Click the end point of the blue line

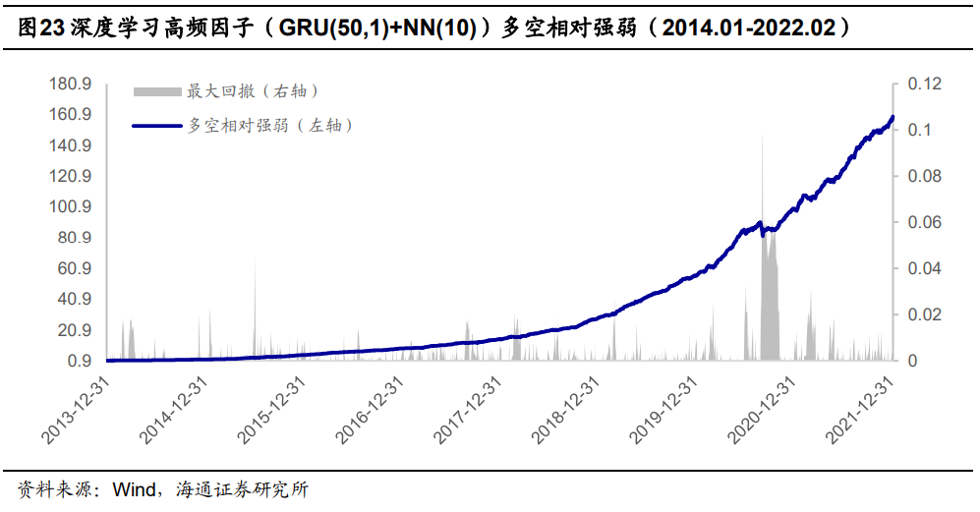click(x=893, y=116)
